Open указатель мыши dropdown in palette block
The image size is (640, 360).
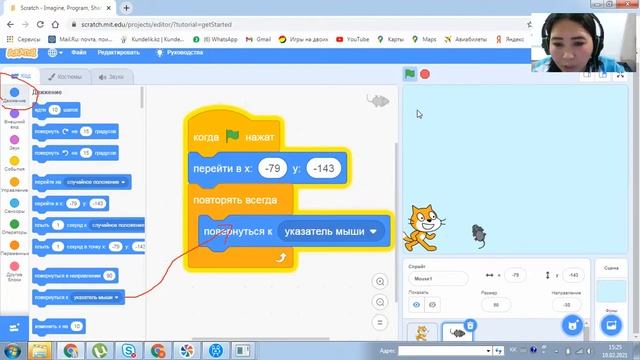tap(96, 298)
